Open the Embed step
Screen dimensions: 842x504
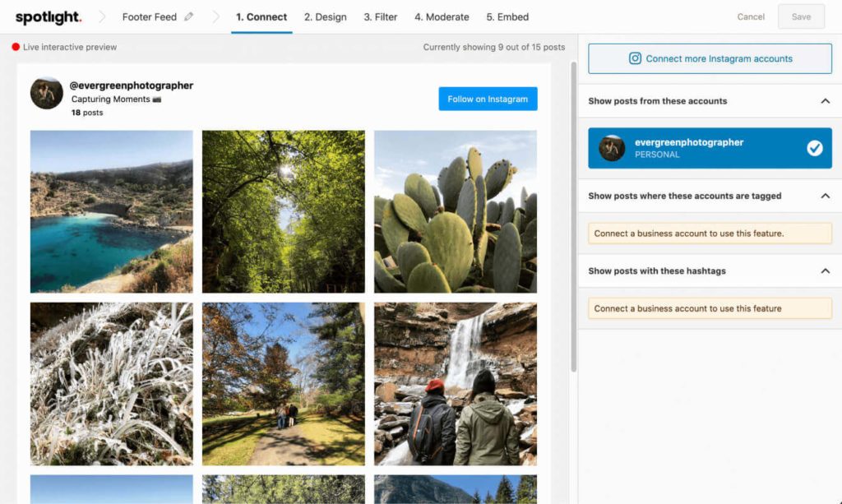click(507, 16)
